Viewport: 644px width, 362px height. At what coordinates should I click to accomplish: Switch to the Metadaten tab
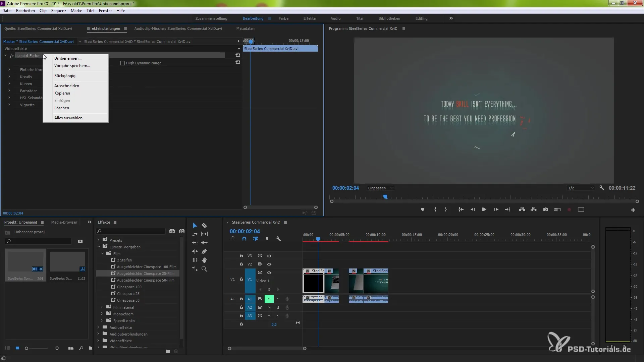(x=245, y=28)
